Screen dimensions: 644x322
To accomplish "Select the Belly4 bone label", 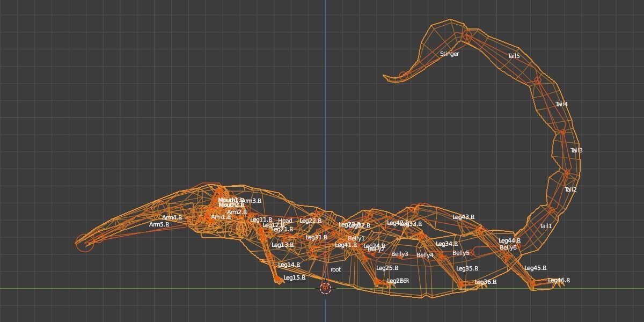I will (425, 255).
